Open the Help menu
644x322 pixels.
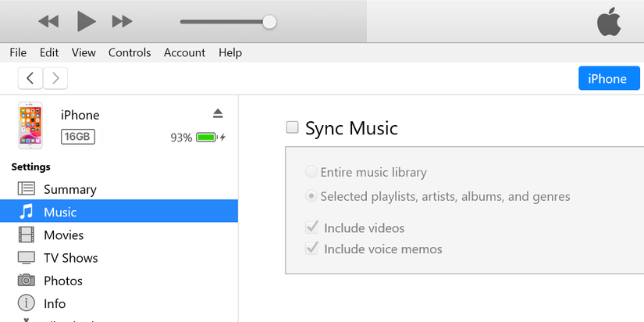tap(230, 52)
